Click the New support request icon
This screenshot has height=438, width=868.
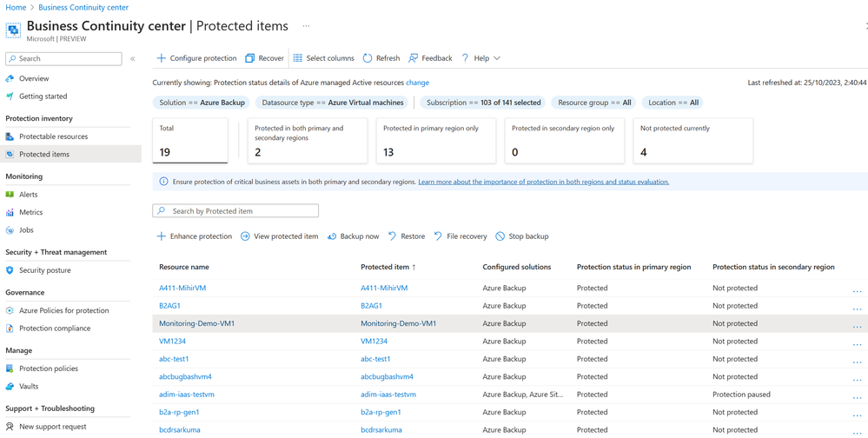(x=10, y=427)
